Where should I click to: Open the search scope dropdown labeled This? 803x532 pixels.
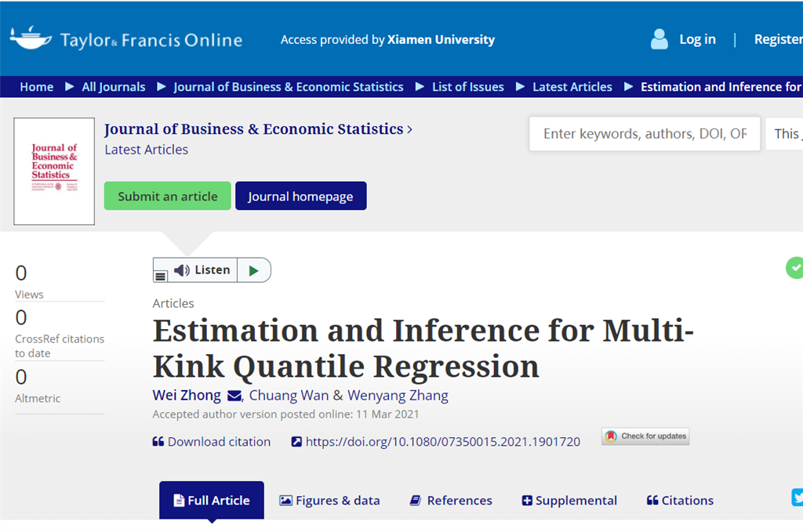click(x=784, y=134)
